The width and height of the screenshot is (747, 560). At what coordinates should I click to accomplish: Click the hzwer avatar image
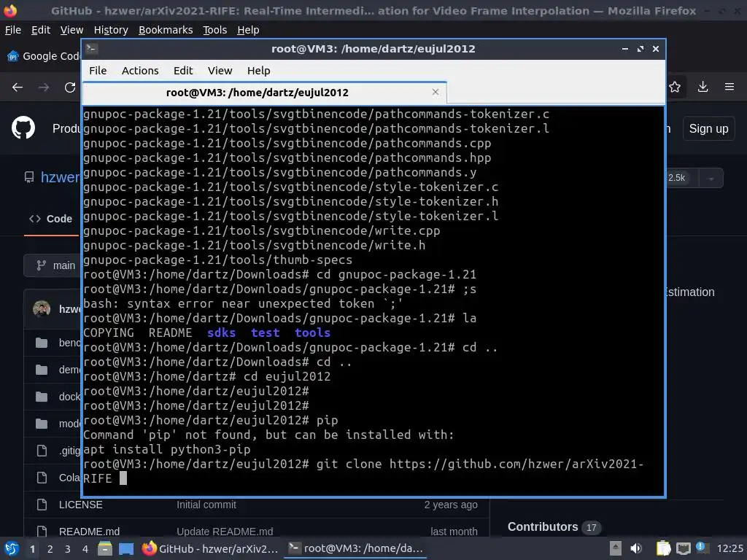(x=42, y=309)
